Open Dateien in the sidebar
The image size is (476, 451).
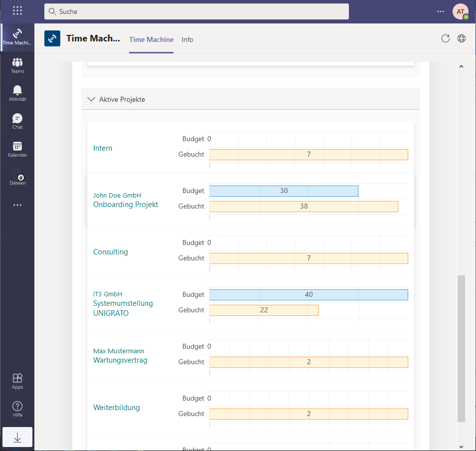click(x=17, y=177)
